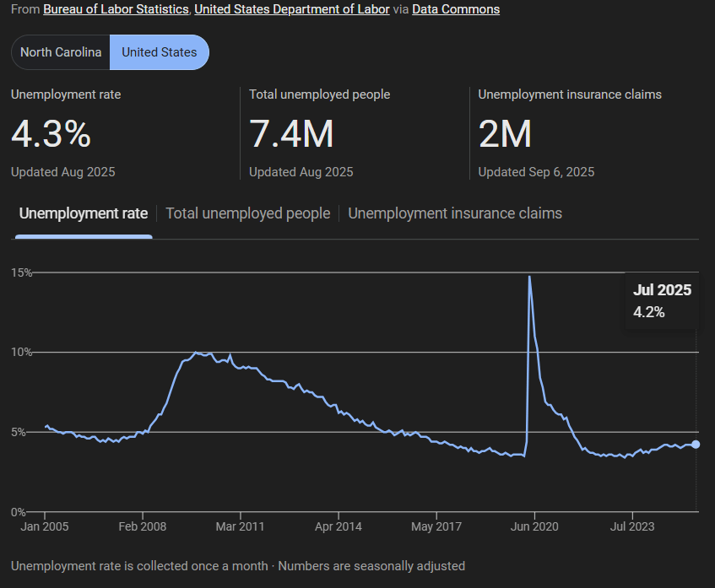Switch to Total unemployed people tab
The width and height of the screenshot is (715, 588).
[x=247, y=213]
